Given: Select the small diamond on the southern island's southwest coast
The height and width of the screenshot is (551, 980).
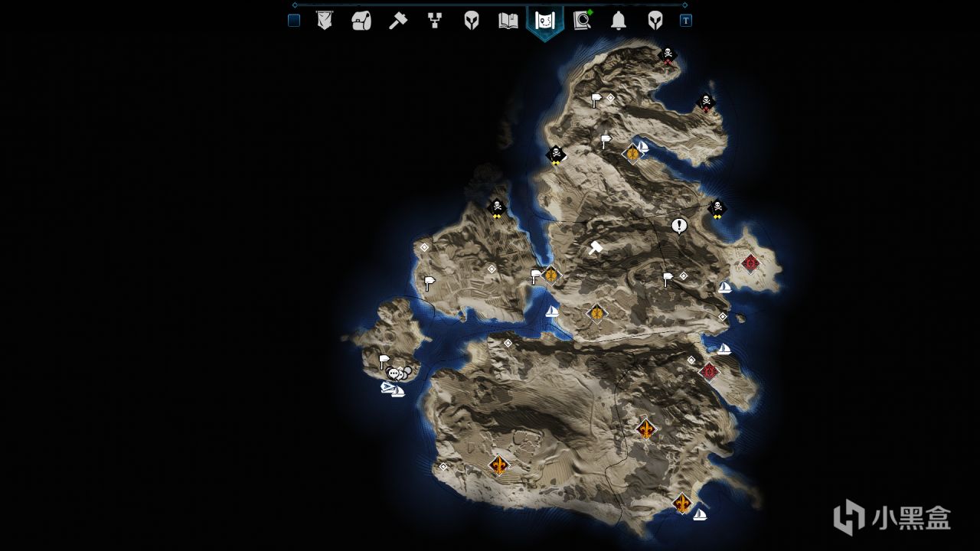Looking at the screenshot, I should pos(443,467).
